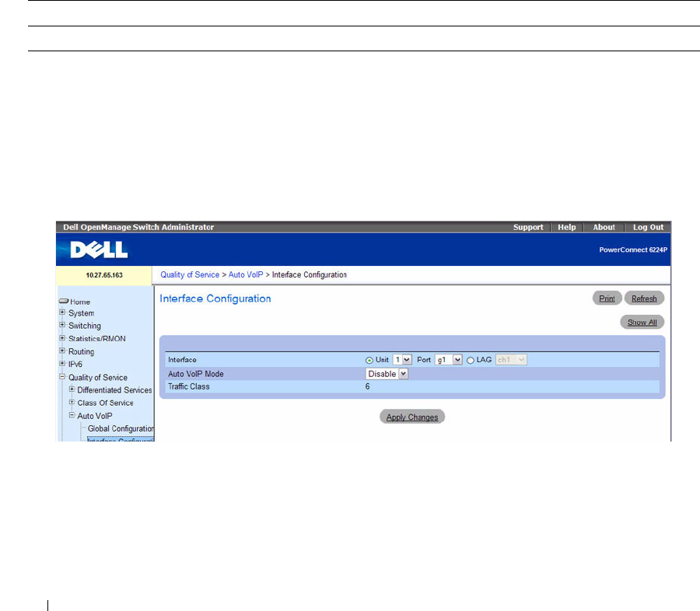Select the Auto VoIP tree label
This screenshot has height=611, width=700.
point(95,416)
